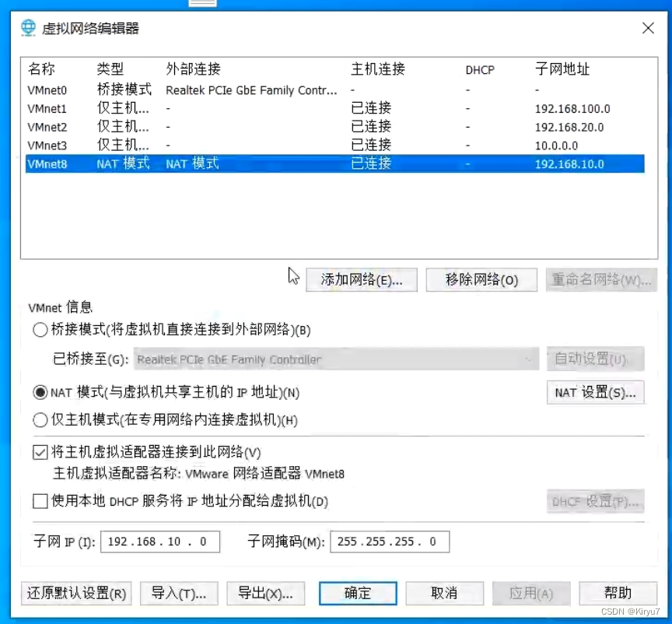This screenshot has height=624, width=672.
Task: Click the 外部连接 column header
Action: coord(194,68)
